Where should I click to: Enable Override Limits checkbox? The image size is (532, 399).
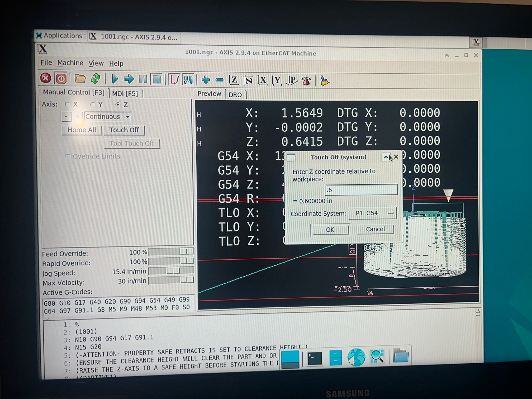[x=68, y=156]
